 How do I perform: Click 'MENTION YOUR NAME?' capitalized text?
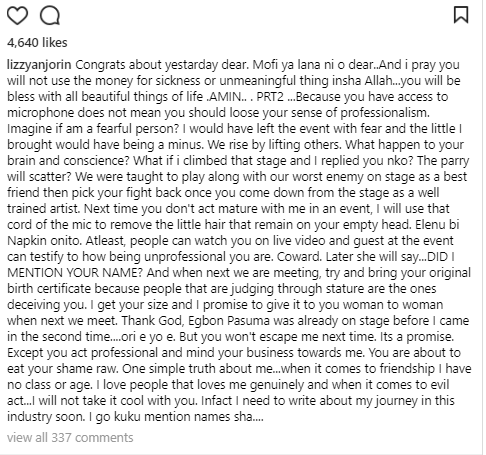coord(75,273)
